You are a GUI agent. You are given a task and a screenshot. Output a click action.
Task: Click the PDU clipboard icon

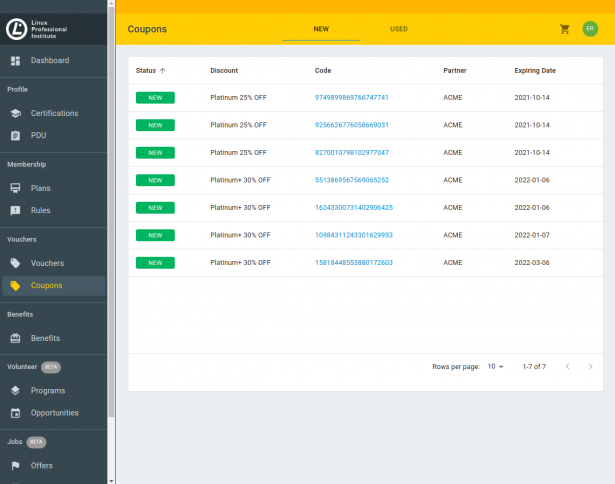(15, 135)
